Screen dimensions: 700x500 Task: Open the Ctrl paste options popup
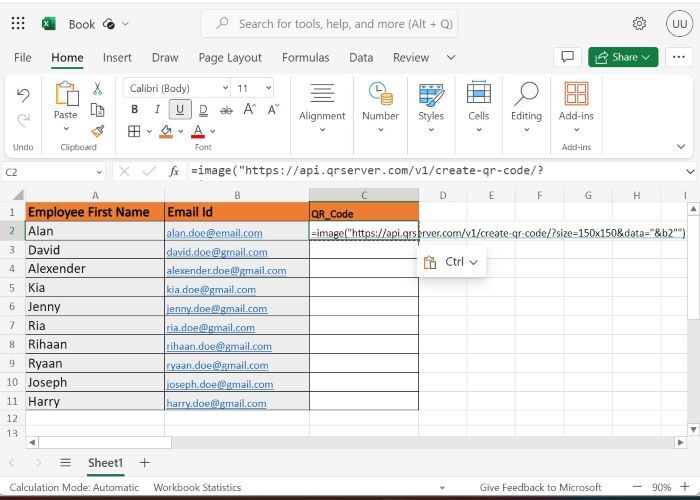click(x=451, y=262)
